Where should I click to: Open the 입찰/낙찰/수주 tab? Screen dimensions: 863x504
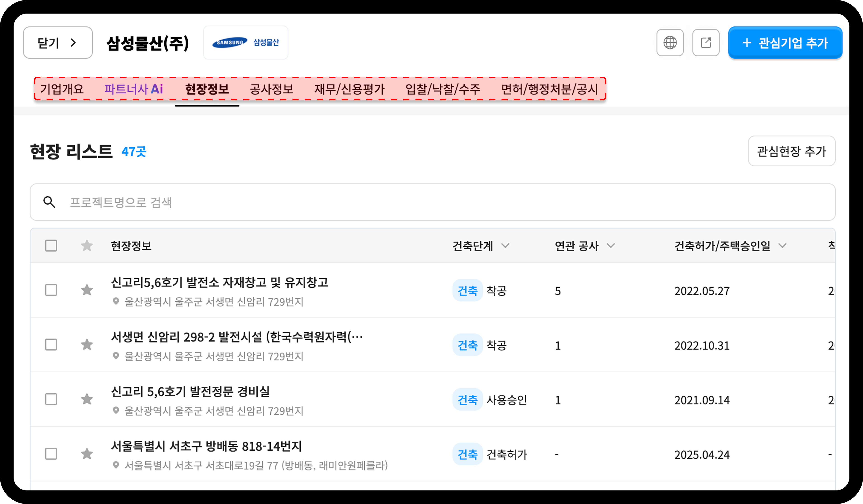click(x=443, y=89)
